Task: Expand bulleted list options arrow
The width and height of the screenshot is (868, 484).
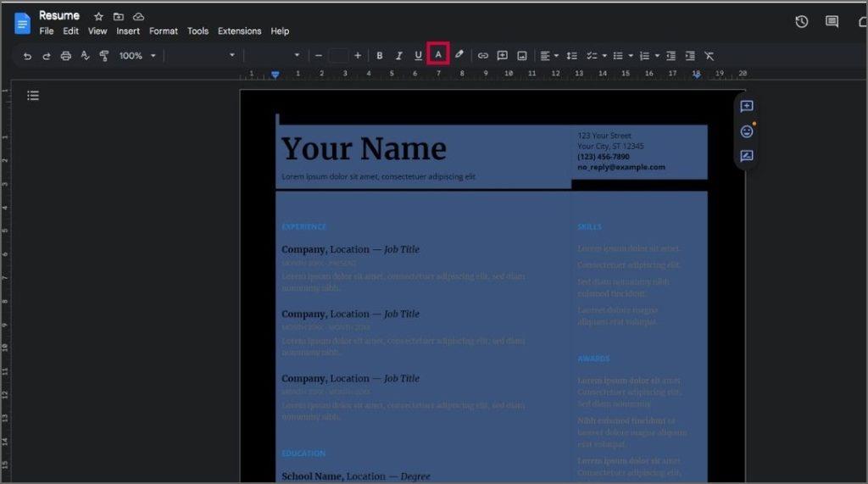Action: click(x=631, y=56)
